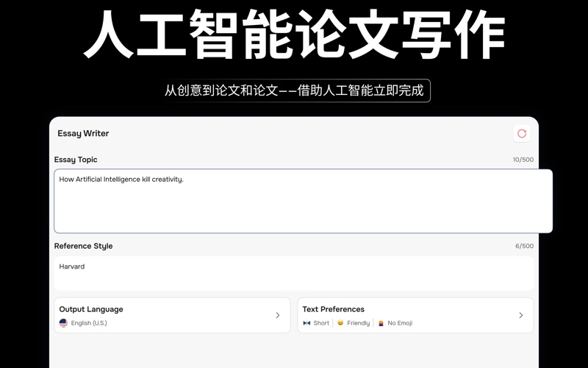
Task: Click the red reset refresh icon
Action: click(x=522, y=133)
